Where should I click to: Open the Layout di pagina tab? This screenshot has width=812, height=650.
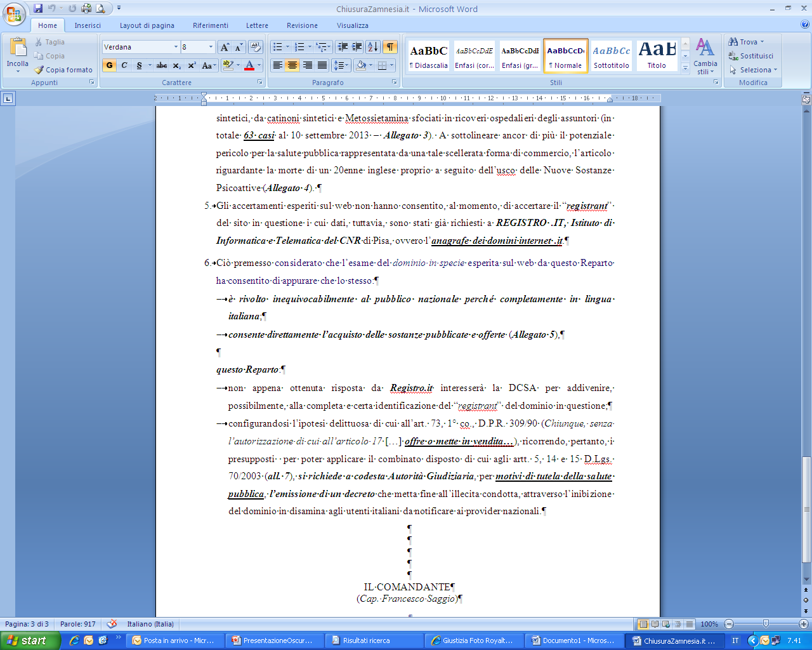pos(147,25)
